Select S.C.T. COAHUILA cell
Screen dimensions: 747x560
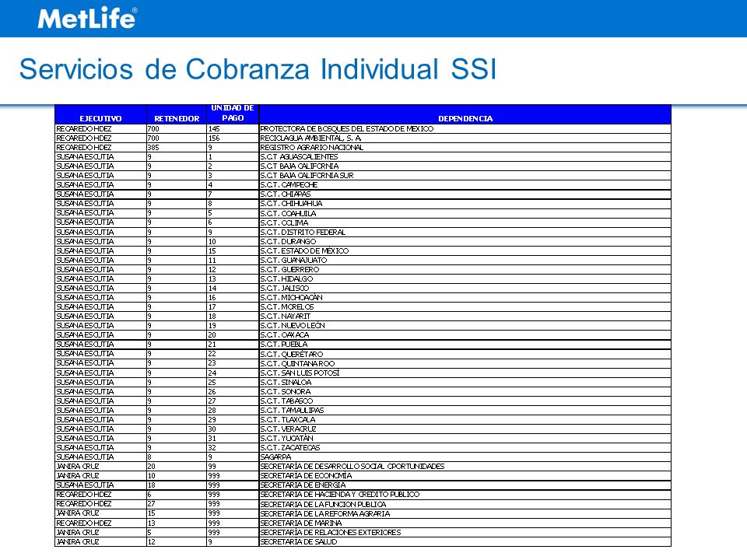(x=465, y=213)
